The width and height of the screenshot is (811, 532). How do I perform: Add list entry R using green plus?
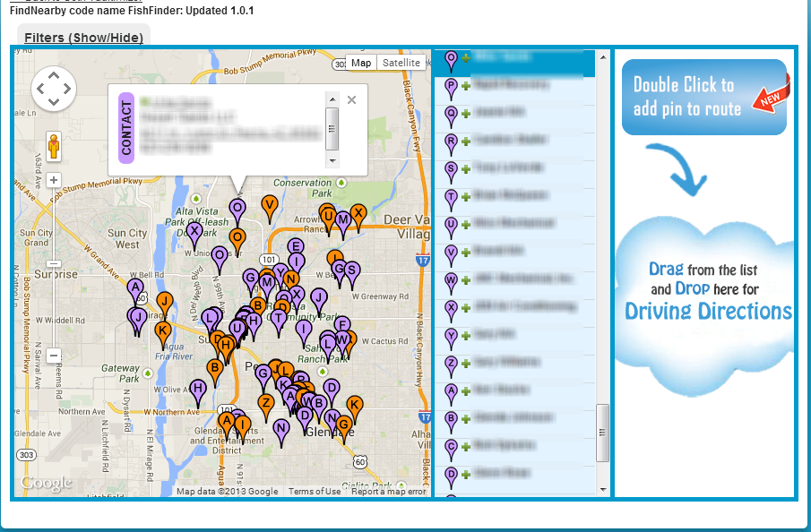pos(466,142)
